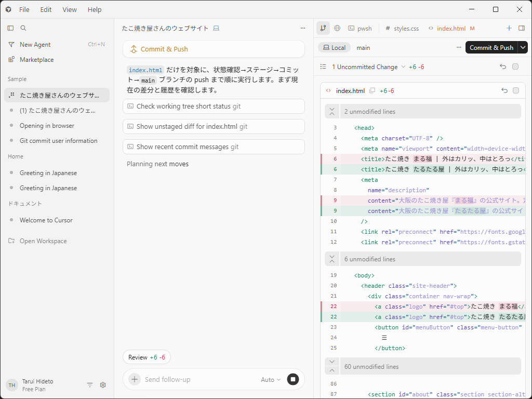Revert changes with the undo arrow on index.html
Viewport: 532px width, 399px height.
[503, 90]
